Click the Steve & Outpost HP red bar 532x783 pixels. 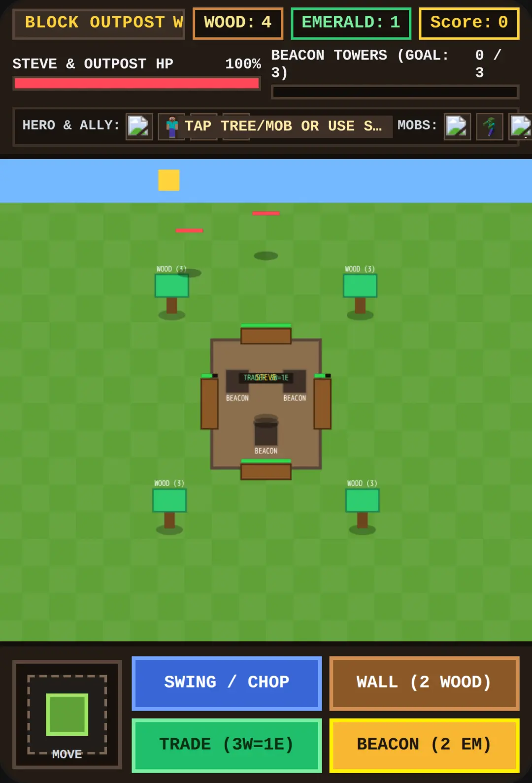click(x=136, y=83)
